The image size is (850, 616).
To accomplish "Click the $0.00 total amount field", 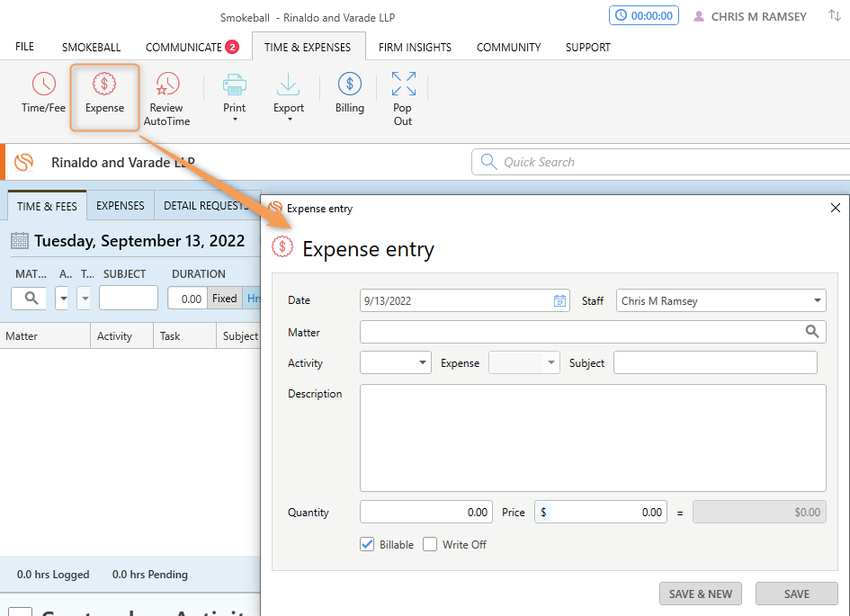I will pyautogui.click(x=759, y=512).
